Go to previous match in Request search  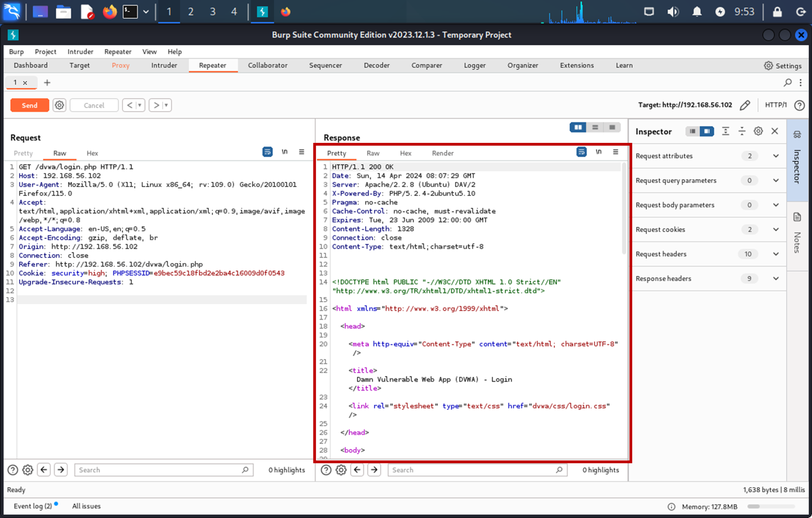click(44, 470)
